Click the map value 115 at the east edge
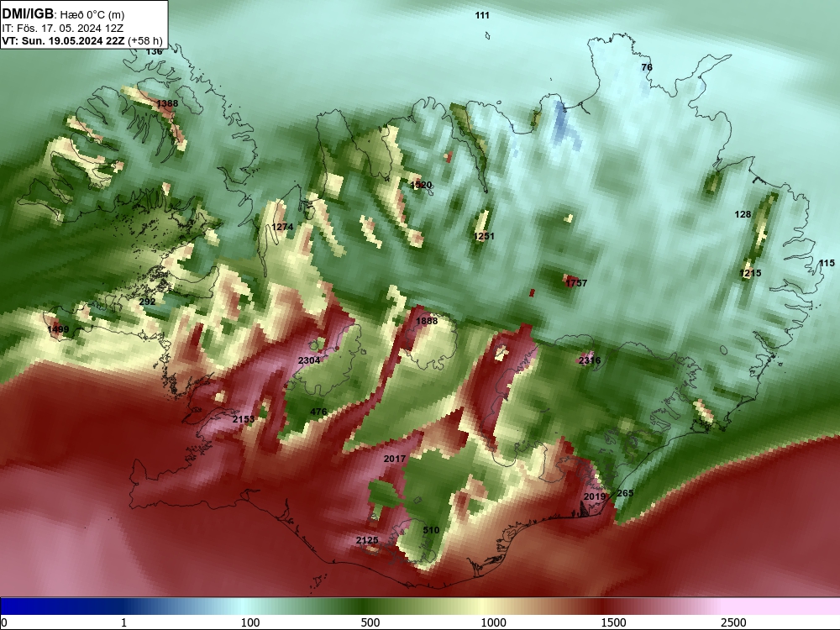This screenshot has width=840, height=630. 827,263
